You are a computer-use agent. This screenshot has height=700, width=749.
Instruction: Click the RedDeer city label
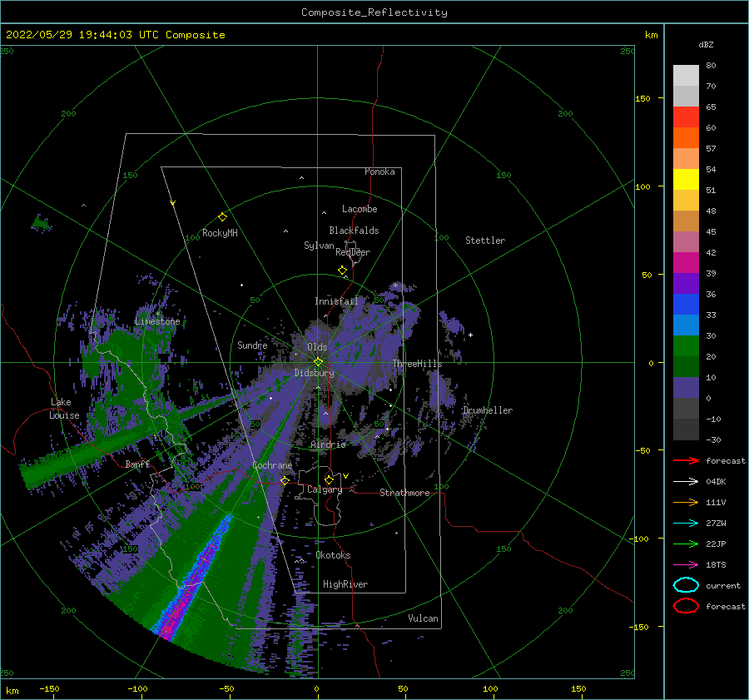click(x=353, y=252)
